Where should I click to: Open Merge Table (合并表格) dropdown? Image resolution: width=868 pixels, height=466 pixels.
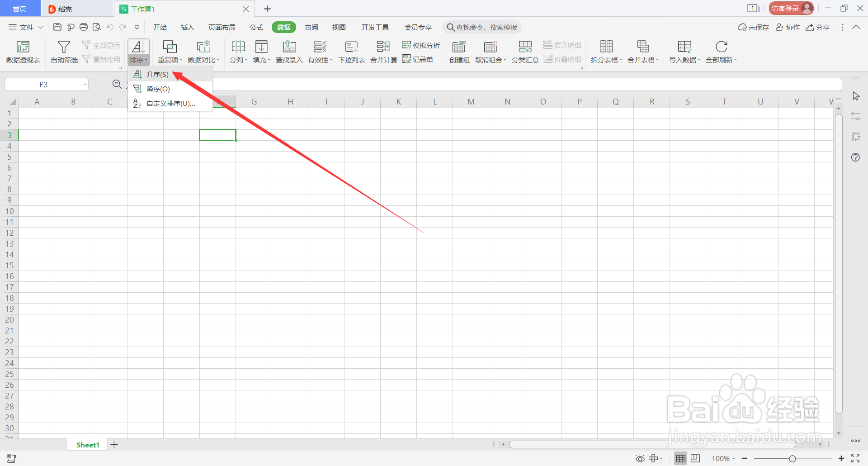643,52
